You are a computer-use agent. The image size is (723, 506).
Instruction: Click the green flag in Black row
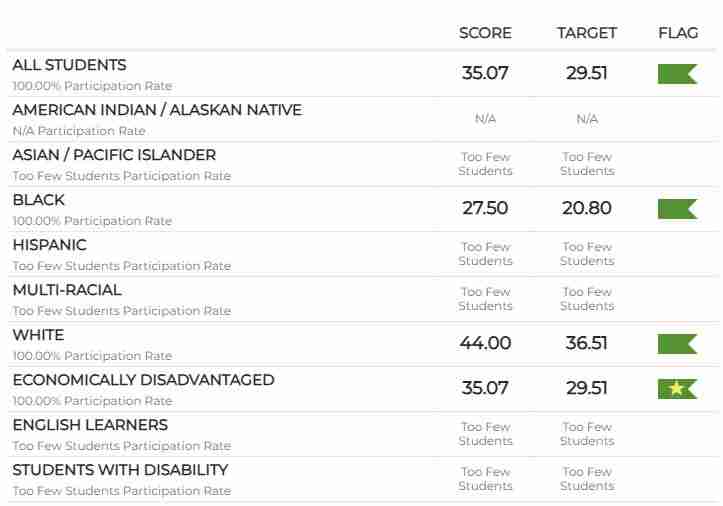point(677,208)
